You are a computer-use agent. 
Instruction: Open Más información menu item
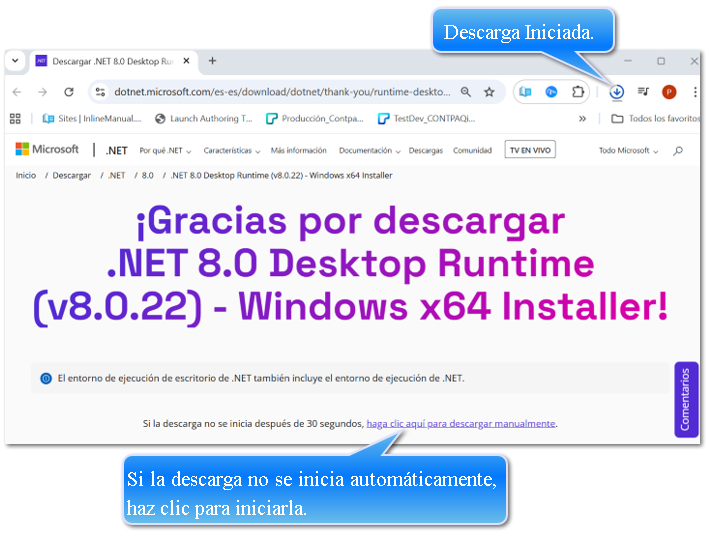tap(298, 150)
